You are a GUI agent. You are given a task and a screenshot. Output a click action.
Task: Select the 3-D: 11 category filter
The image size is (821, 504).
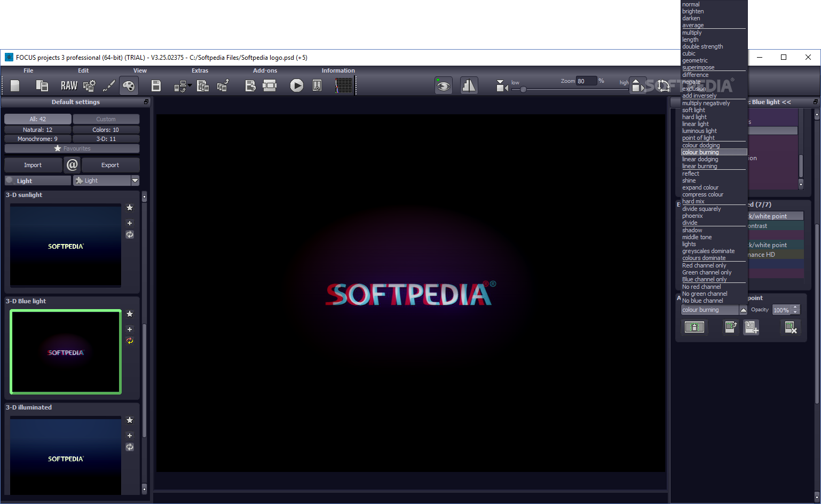[106, 139]
